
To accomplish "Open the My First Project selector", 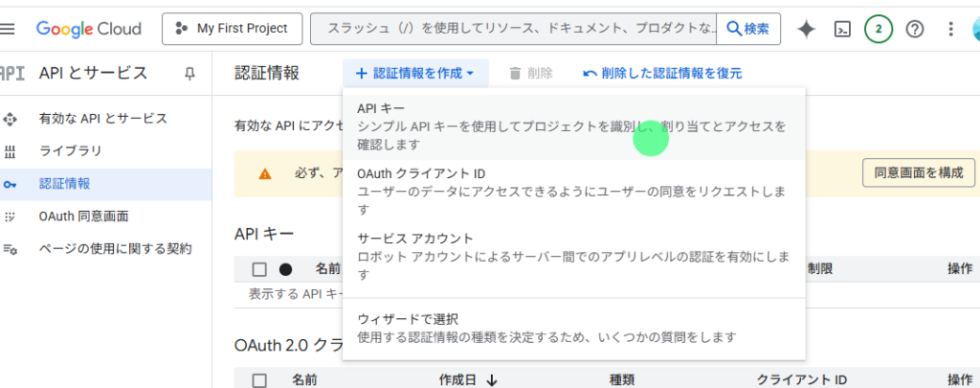I will (x=232, y=29).
